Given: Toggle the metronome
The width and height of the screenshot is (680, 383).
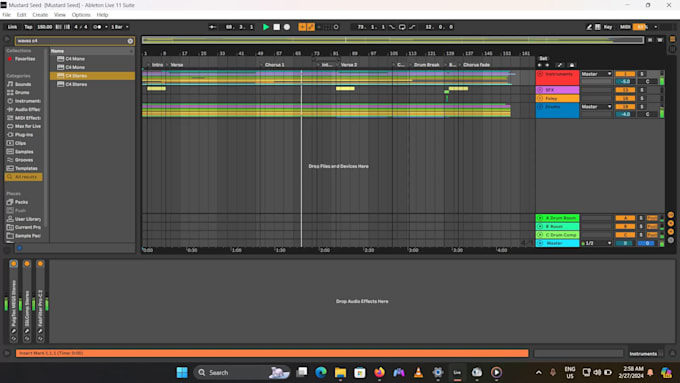Looking at the screenshot, I should coord(97,27).
